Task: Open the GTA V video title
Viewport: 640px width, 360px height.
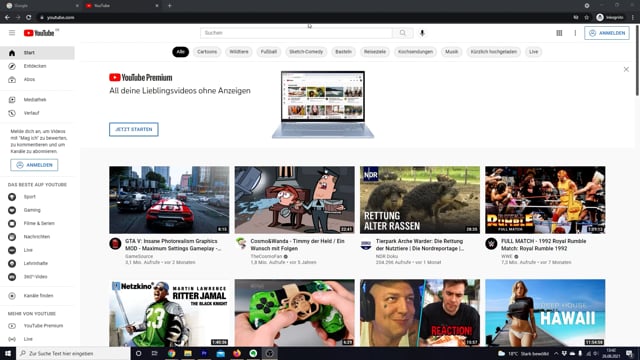Action: (x=173, y=245)
